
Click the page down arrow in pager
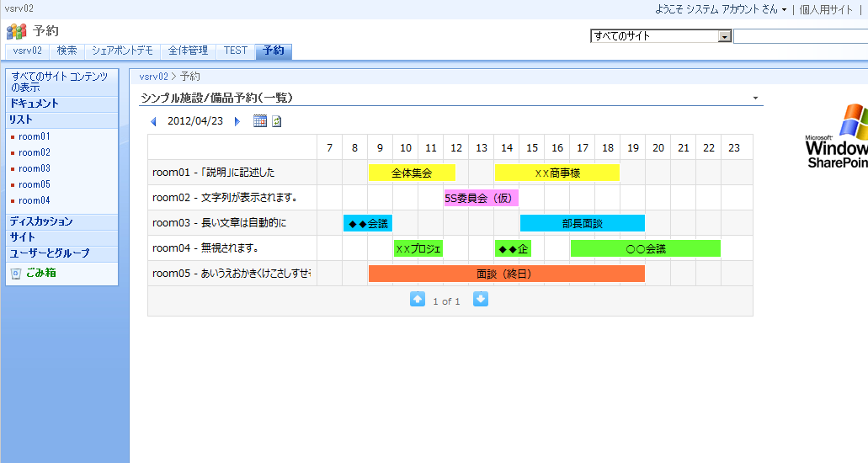pyautogui.click(x=481, y=300)
